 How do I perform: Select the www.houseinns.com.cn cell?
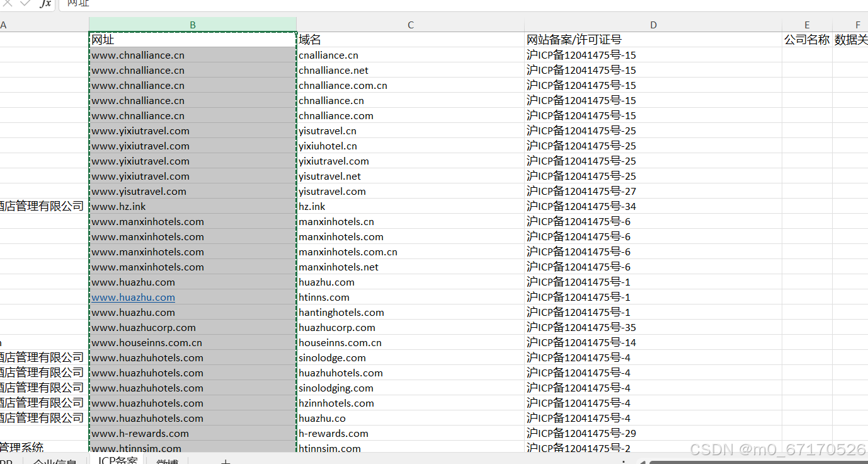click(x=193, y=342)
